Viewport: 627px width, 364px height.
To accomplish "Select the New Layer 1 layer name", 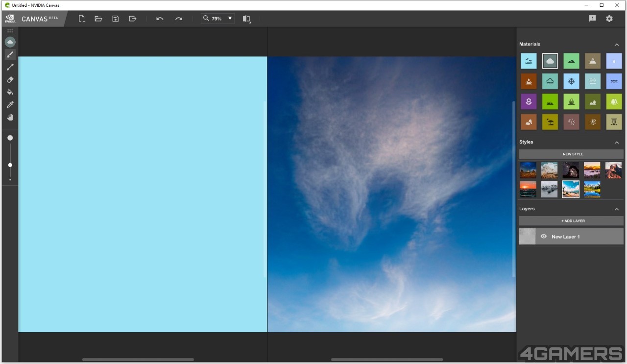I will tap(566, 237).
